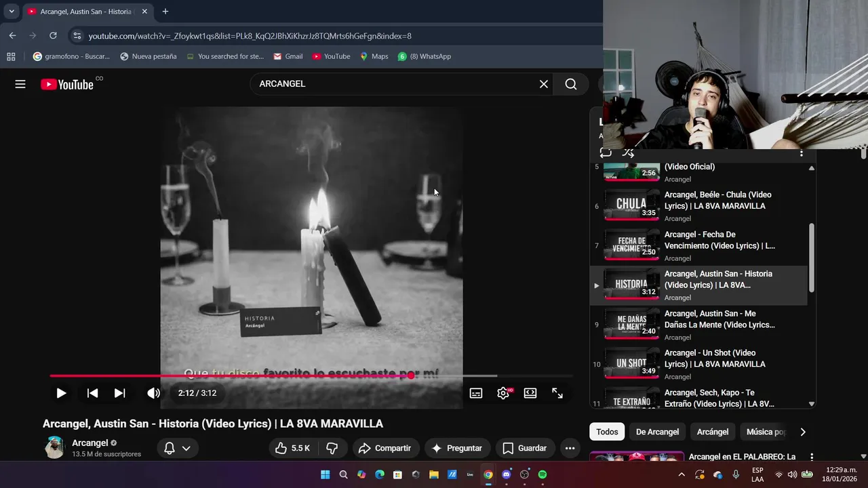The width and height of the screenshot is (868, 488).
Task: Go to YouTube home via logo
Action: click(x=67, y=84)
